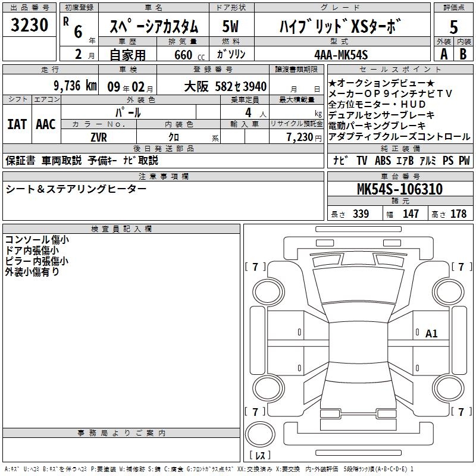
Task: Click the spare tire circle above レス
Action: pyautogui.click(x=260, y=436)
